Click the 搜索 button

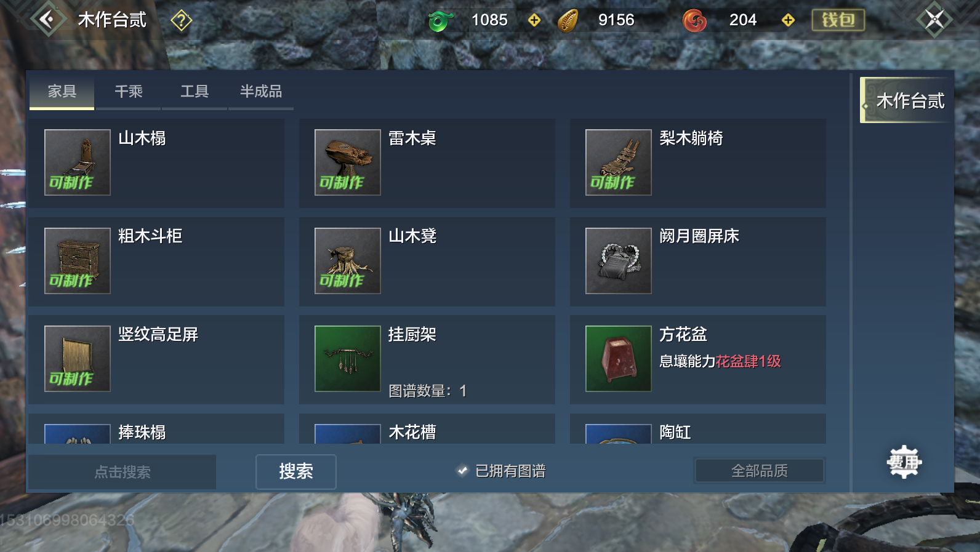coord(296,472)
